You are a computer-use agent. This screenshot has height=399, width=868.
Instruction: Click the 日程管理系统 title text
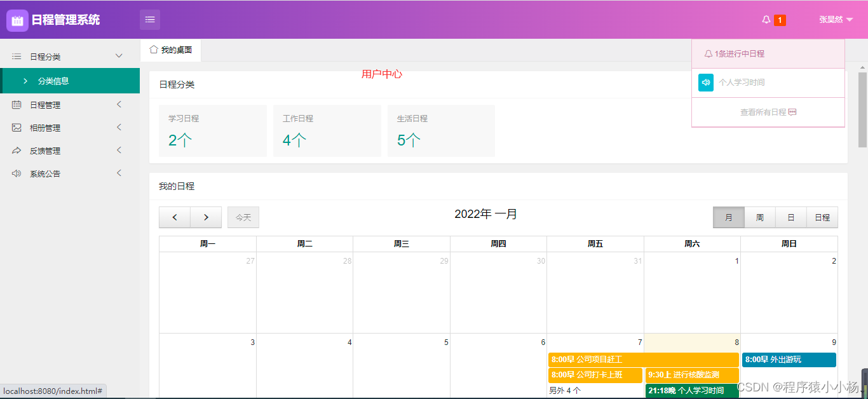[x=65, y=20]
